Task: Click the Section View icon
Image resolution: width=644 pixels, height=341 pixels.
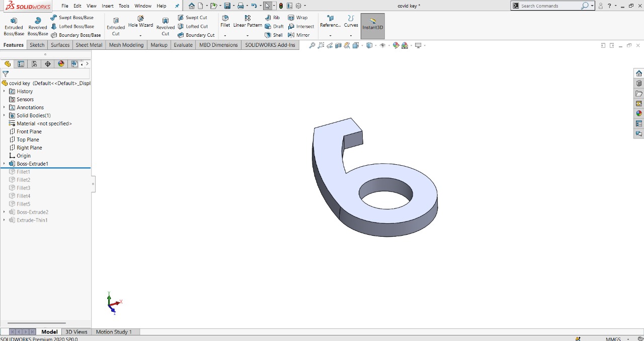Action: [339, 45]
